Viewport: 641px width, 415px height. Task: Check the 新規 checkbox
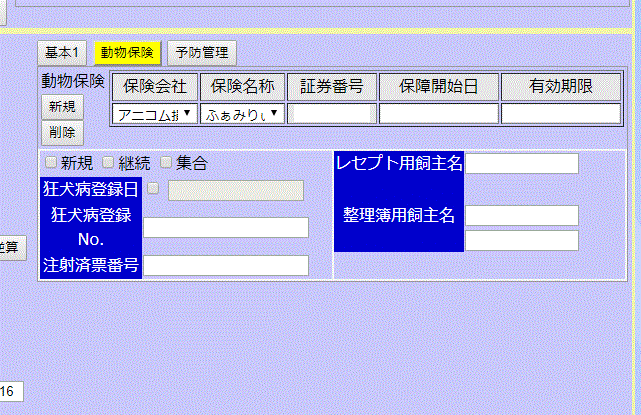tap(51, 162)
